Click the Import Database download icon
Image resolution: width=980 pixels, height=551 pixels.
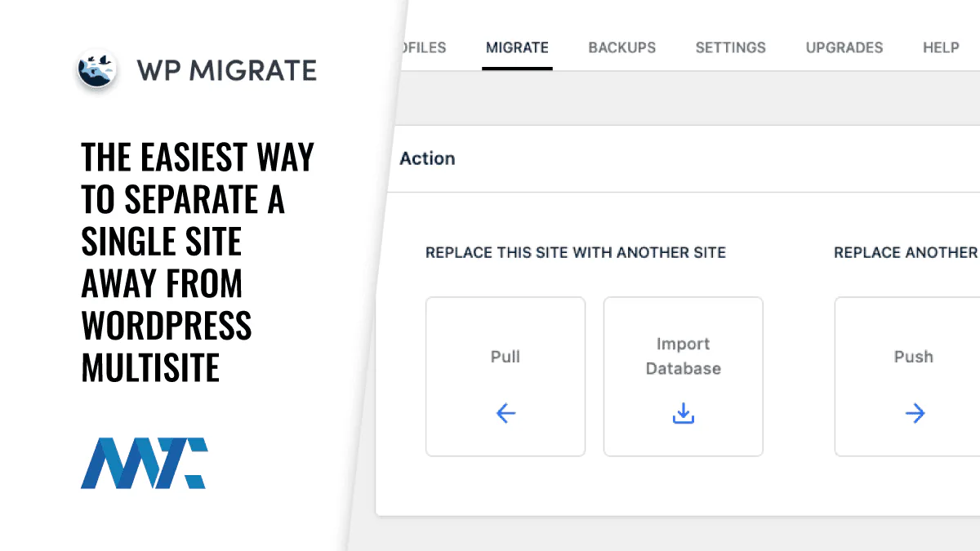pyautogui.click(x=684, y=414)
